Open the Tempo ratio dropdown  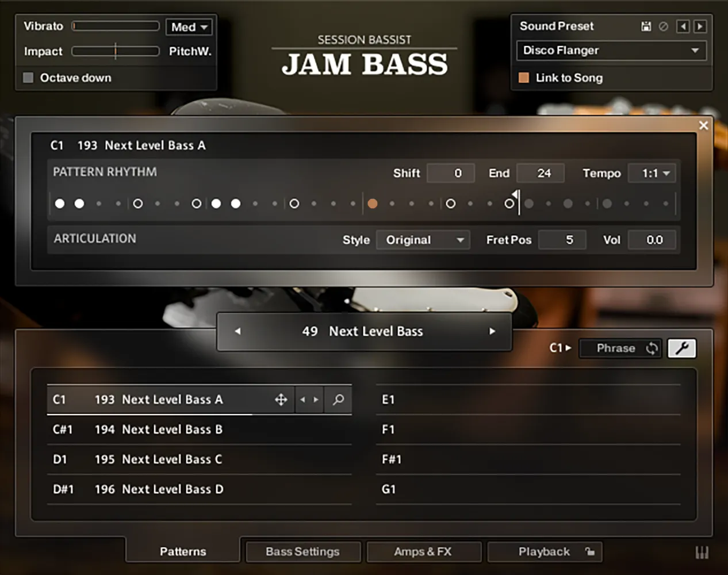(652, 172)
